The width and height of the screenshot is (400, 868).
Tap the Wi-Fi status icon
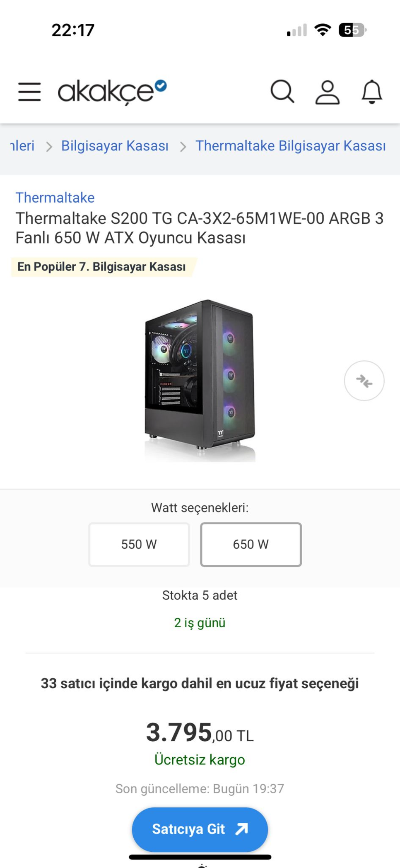[323, 30]
